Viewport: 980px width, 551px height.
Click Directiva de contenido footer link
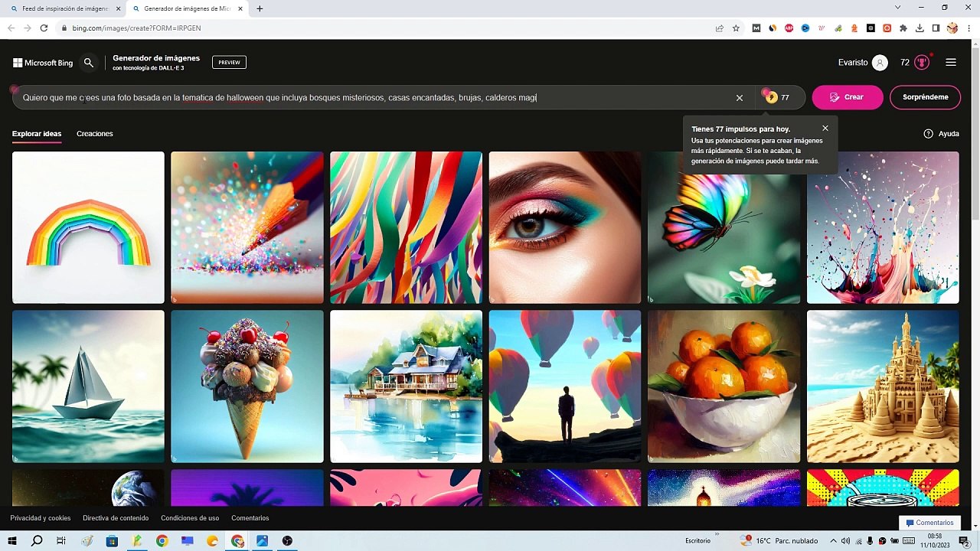coord(116,518)
